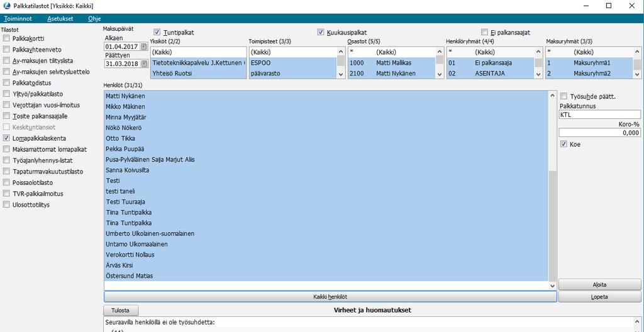644x332 pixels.
Task: Click the Alkaen date field
Action: [x=123, y=47]
